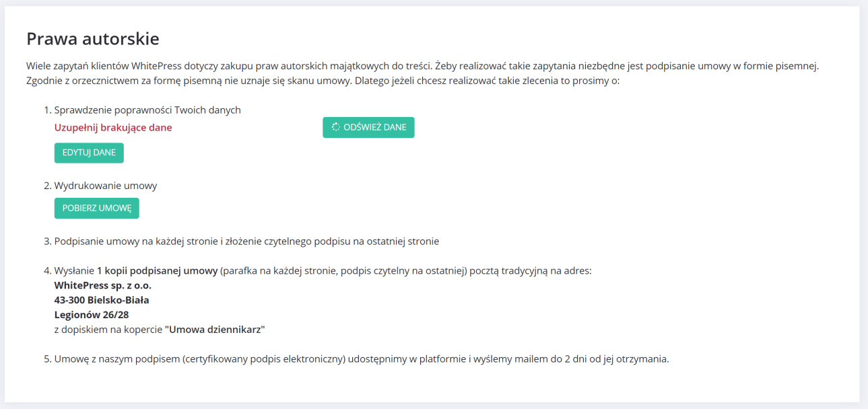868x409 pixels.
Task: Refresh data with ODŚWIEŻ DANE button label
Action: pos(374,127)
